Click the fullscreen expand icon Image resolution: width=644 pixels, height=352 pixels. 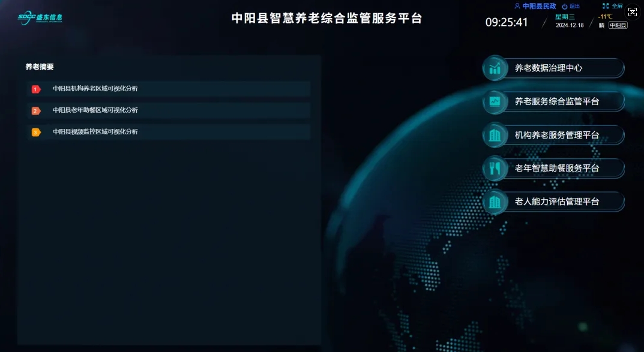(606, 6)
